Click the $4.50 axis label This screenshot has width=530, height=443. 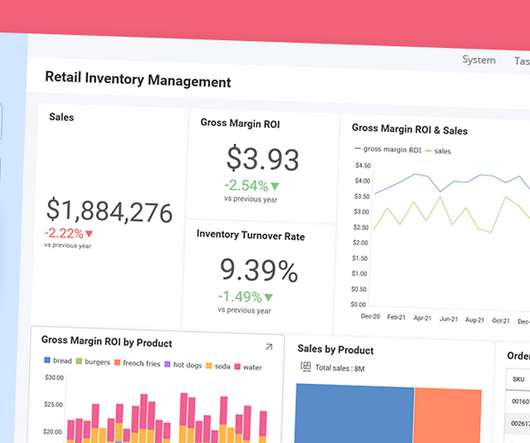(363, 165)
